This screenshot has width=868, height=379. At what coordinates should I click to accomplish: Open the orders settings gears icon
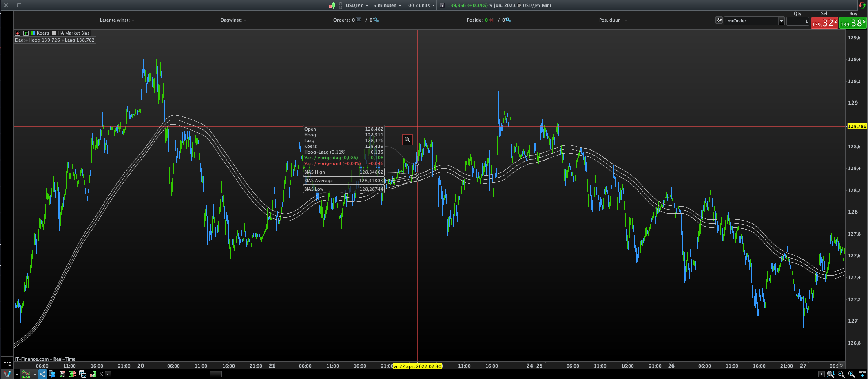pos(376,20)
